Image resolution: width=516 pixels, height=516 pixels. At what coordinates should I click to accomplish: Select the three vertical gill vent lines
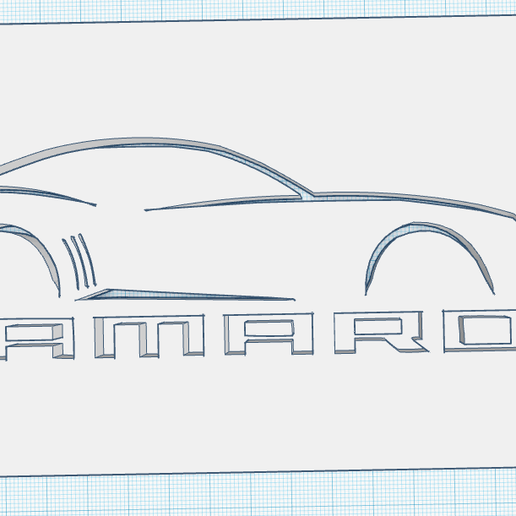[79, 262]
